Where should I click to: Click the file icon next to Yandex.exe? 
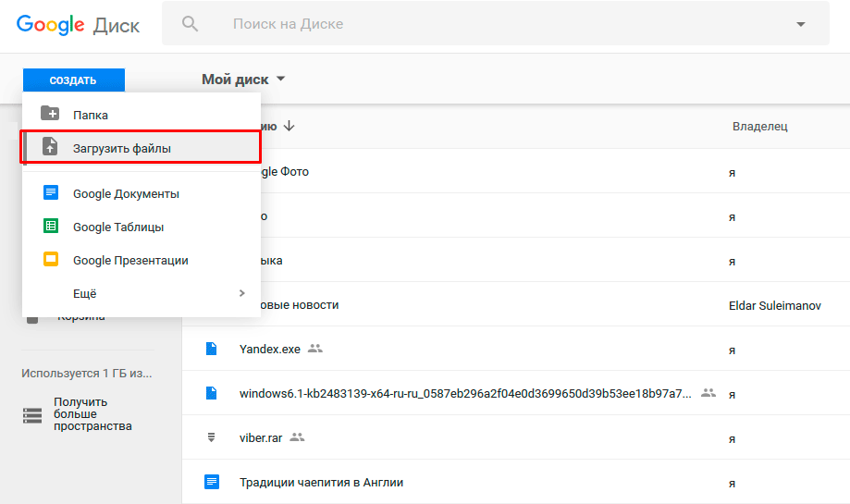pyautogui.click(x=211, y=349)
